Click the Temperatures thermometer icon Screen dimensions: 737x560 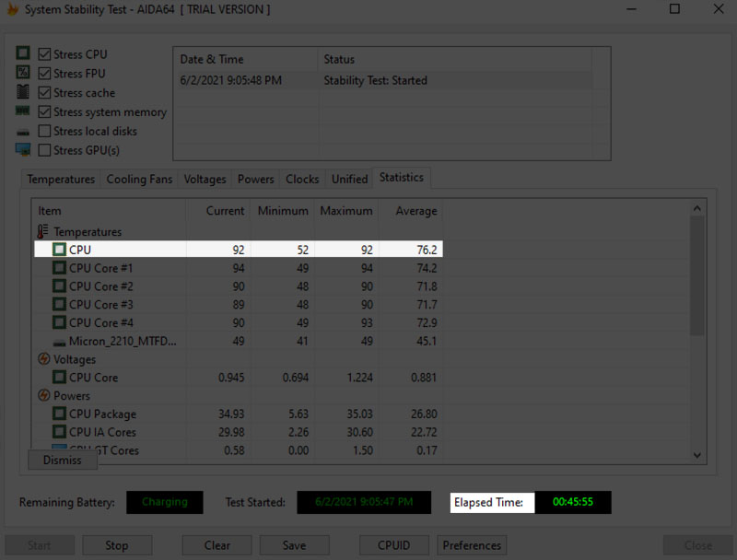[42, 231]
